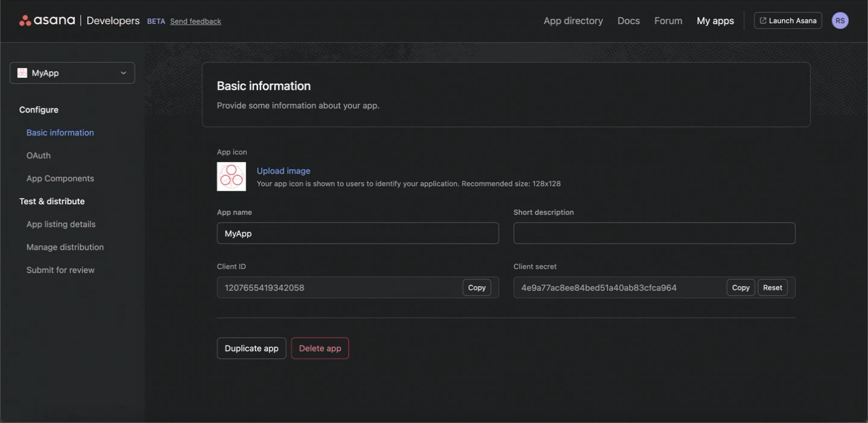This screenshot has width=868, height=423.
Task: Click the app icon thumbnail image
Action: point(231,177)
